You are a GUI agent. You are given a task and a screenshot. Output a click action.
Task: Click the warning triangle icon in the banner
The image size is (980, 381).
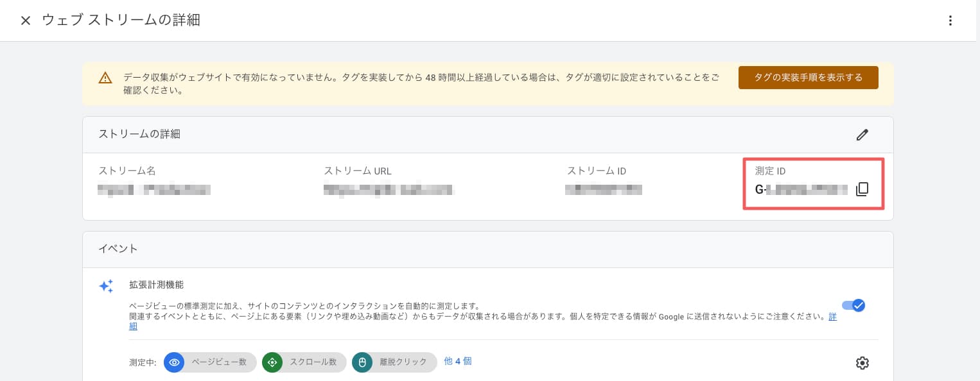pos(105,78)
